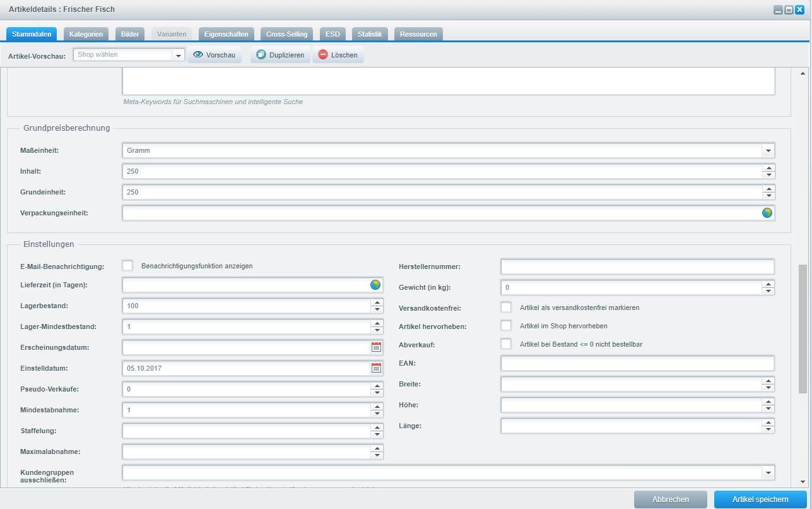Click the Inhalt field showing 250
Screen dimensions: 812x509
pyautogui.click(x=442, y=171)
